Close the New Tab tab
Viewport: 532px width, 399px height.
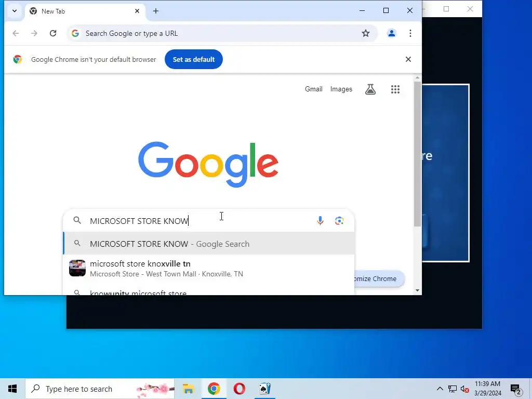137,11
